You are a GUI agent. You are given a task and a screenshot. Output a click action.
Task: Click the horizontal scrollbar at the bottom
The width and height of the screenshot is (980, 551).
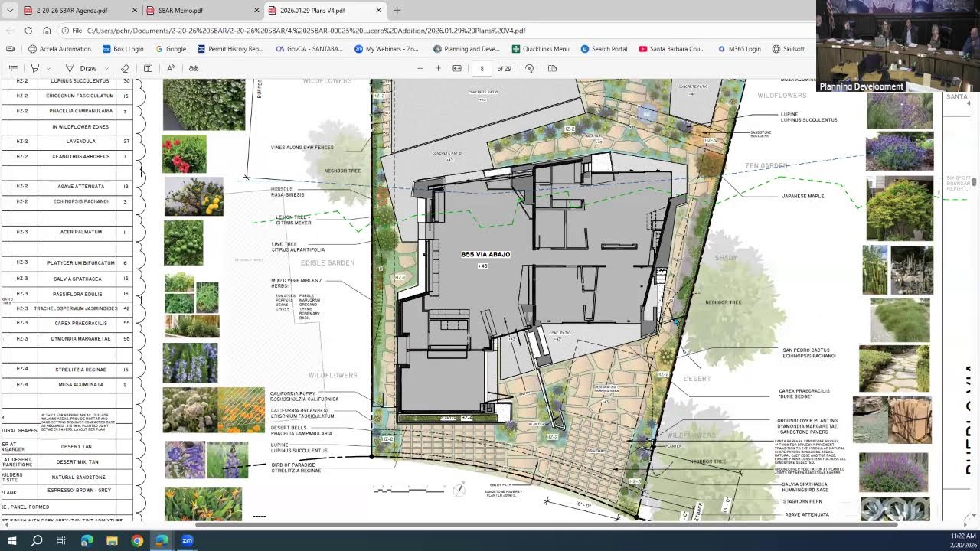click(546, 524)
